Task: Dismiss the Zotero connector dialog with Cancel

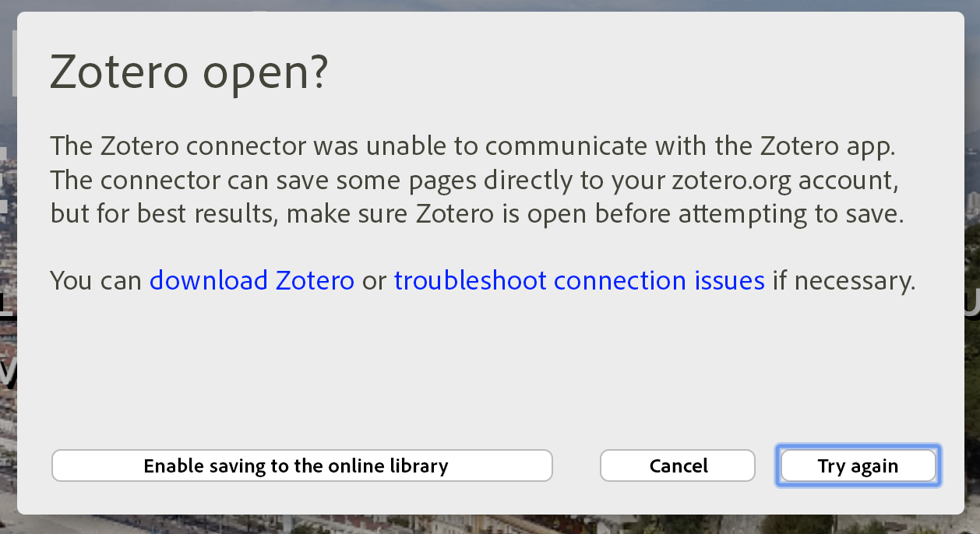Action: (677, 465)
